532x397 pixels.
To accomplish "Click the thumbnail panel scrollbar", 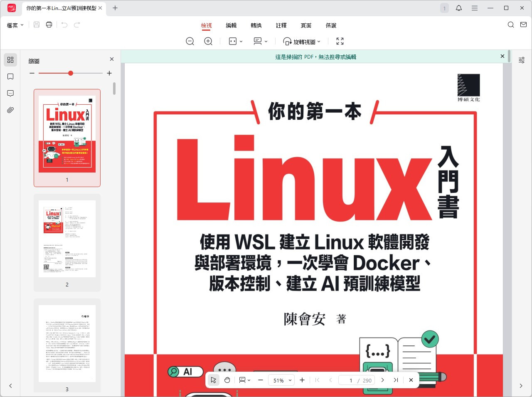I will tap(114, 89).
